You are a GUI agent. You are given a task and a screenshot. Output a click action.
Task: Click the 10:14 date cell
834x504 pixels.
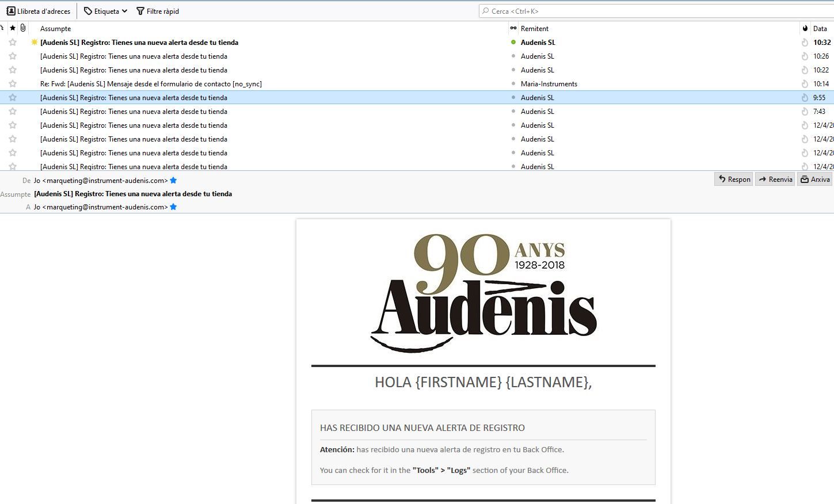(x=821, y=83)
